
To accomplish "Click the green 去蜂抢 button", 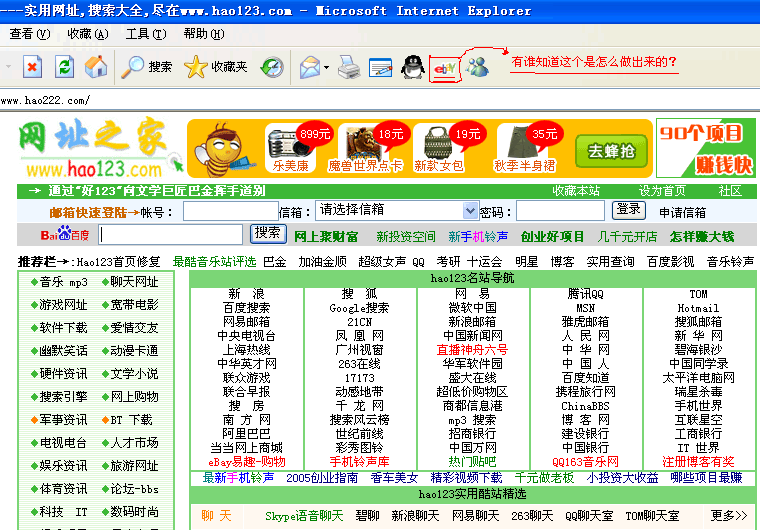I will [x=611, y=151].
